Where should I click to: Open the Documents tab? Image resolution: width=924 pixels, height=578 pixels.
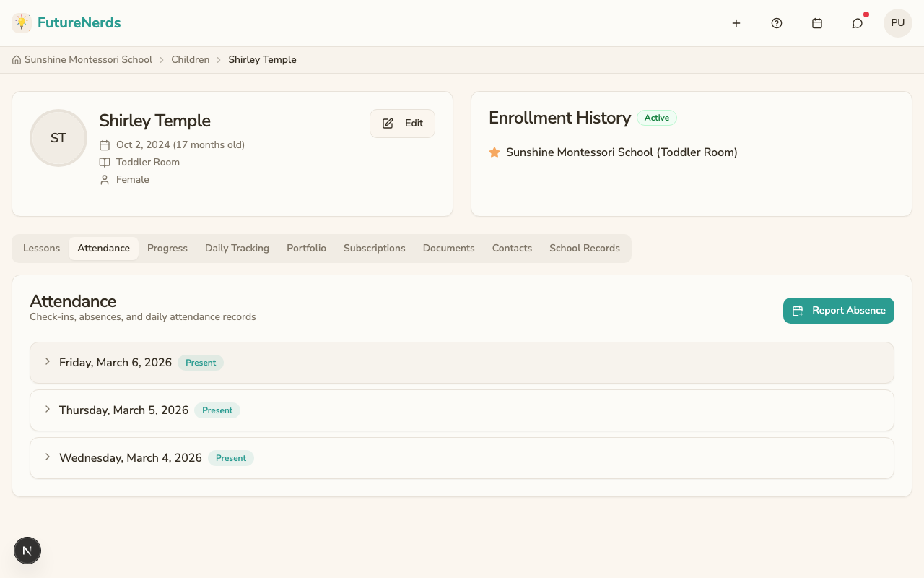pyautogui.click(x=448, y=248)
